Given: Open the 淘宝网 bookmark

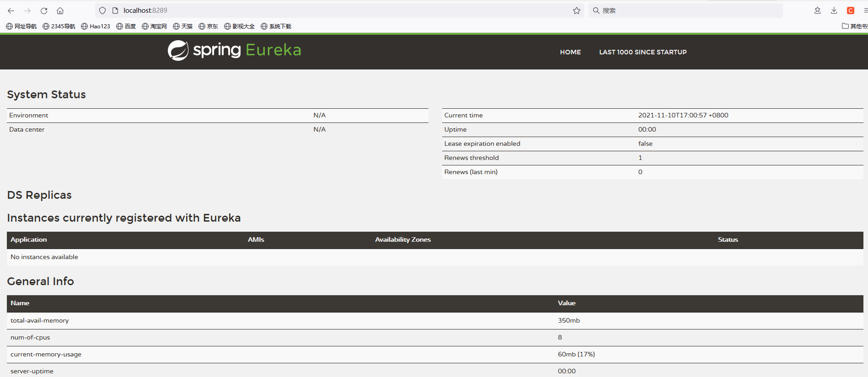Looking at the screenshot, I should (x=155, y=27).
